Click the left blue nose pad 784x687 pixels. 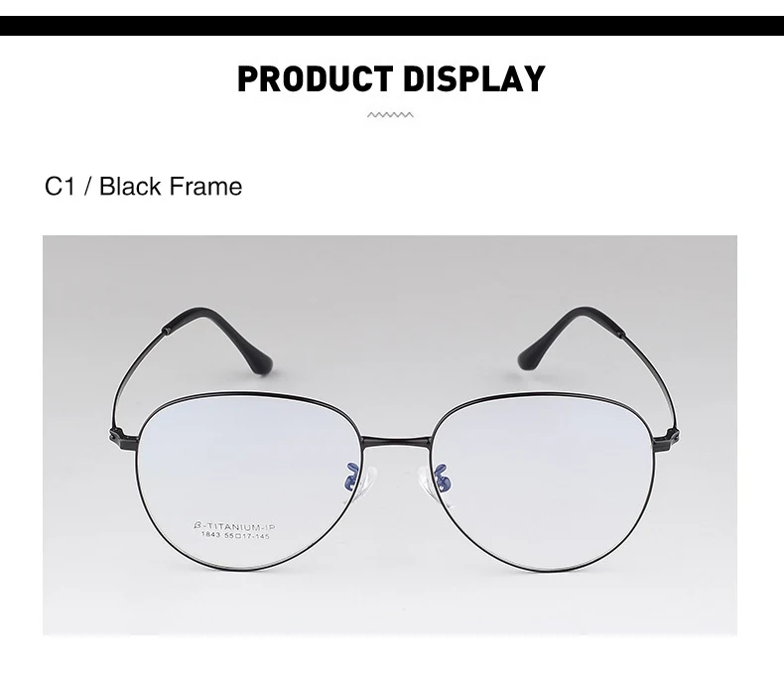tap(353, 476)
